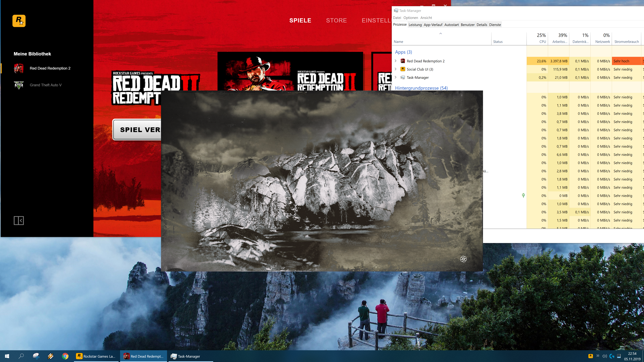Click the Red Dead Redemption II banner thumbnail

coord(290,71)
